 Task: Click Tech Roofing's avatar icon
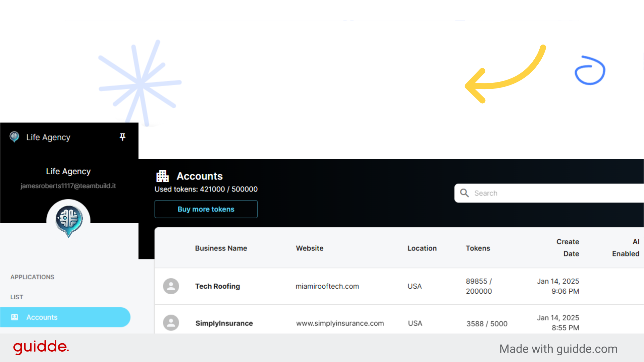coord(171,286)
